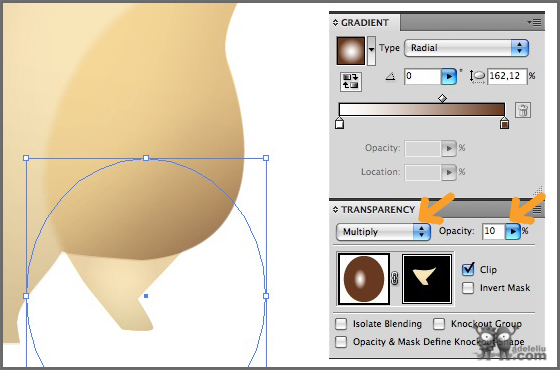Toggle the Isolate Blending checkbox
Image resolution: width=560 pixels, height=370 pixels.
click(x=341, y=324)
